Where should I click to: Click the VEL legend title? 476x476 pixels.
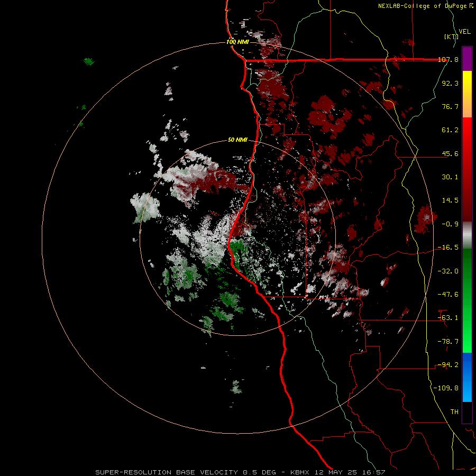click(x=465, y=32)
